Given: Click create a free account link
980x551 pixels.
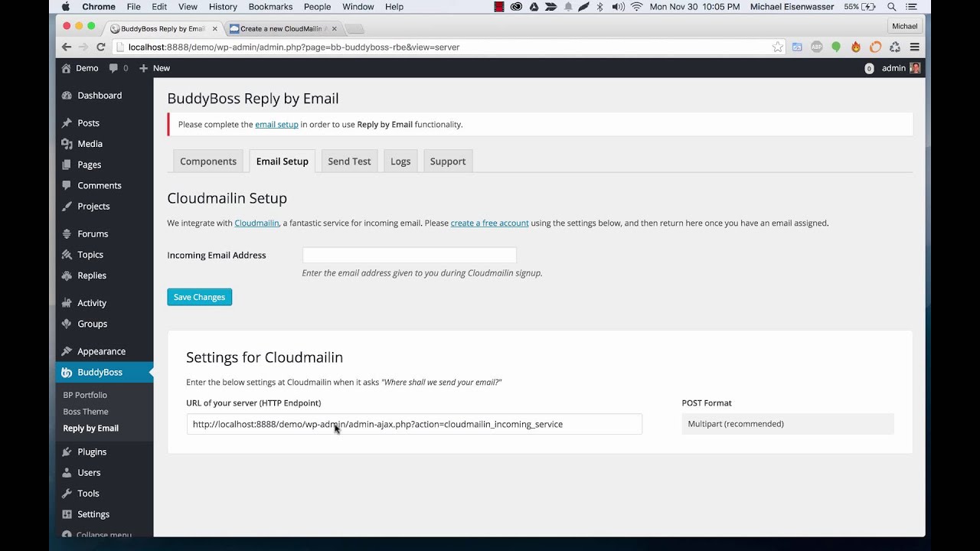Looking at the screenshot, I should [x=489, y=223].
